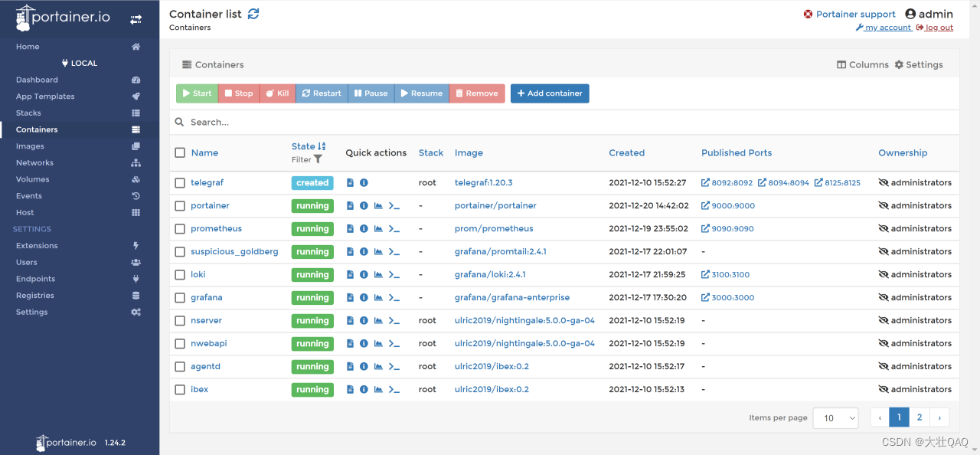Open console icon for loki container
This screenshot has height=455, width=980.
point(394,275)
